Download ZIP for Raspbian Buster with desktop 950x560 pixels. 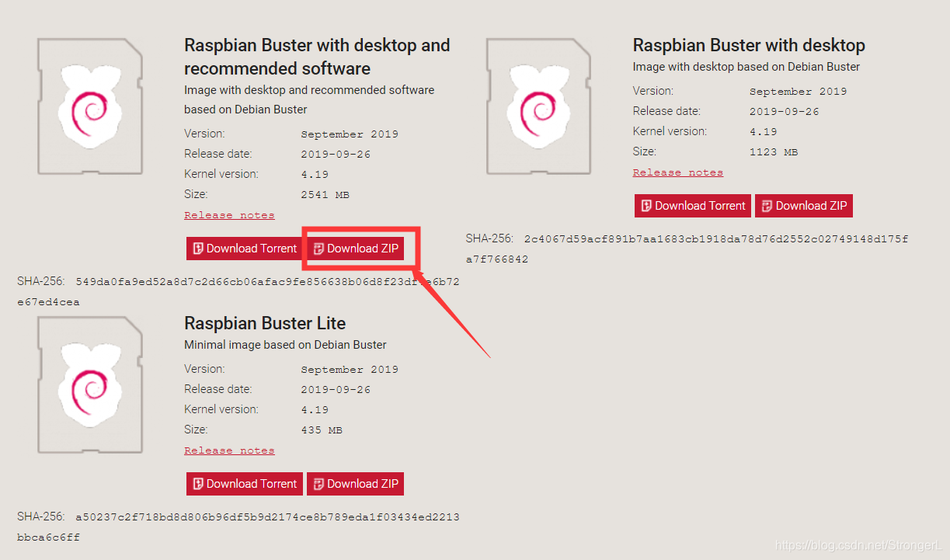pos(804,206)
